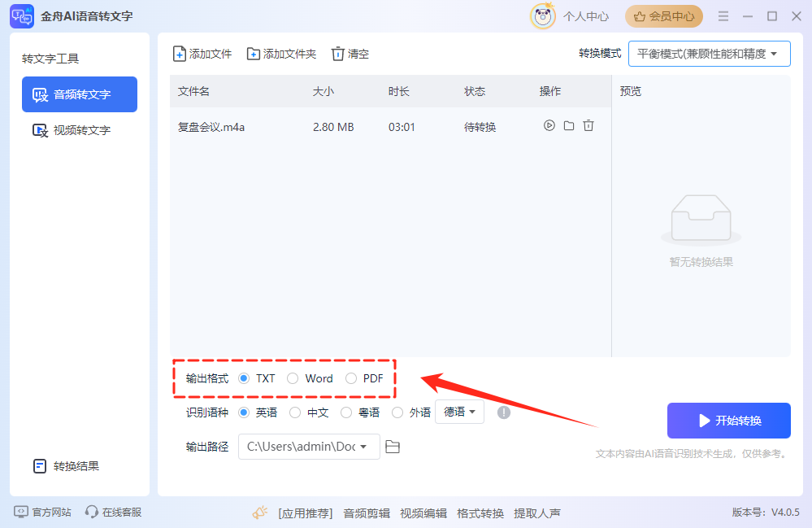Choose 中文 as recognition language
This screenshot has height=528, width=812.
pyautogui.click(x=295, y=412)
